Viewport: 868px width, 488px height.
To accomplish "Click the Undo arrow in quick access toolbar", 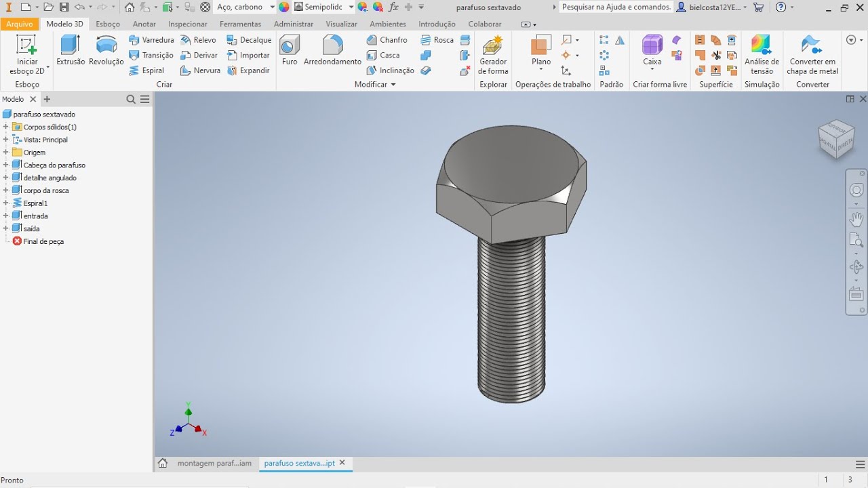I will [x=79, y=7].
